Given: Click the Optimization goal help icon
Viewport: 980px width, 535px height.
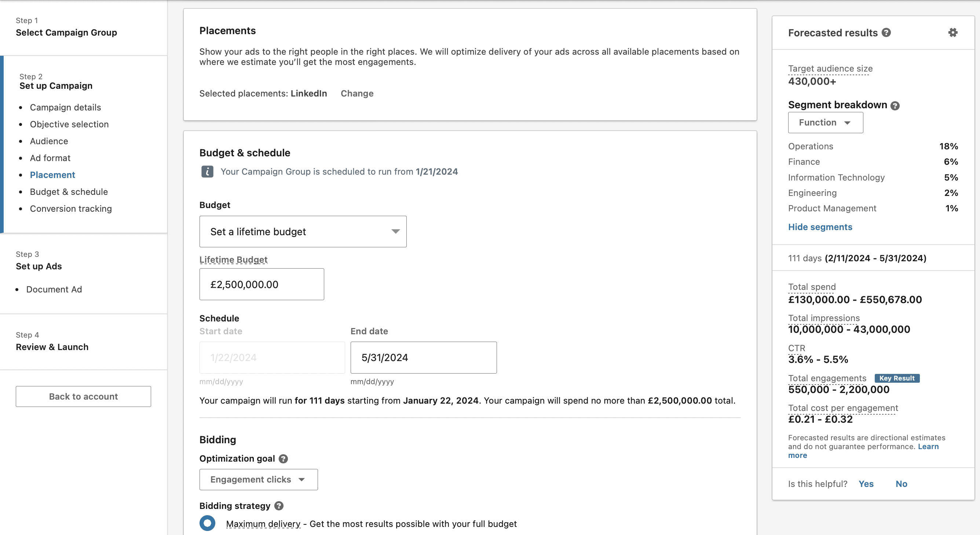Looking at the screenshot, I should pyautogui.click(x=283, y=459).
